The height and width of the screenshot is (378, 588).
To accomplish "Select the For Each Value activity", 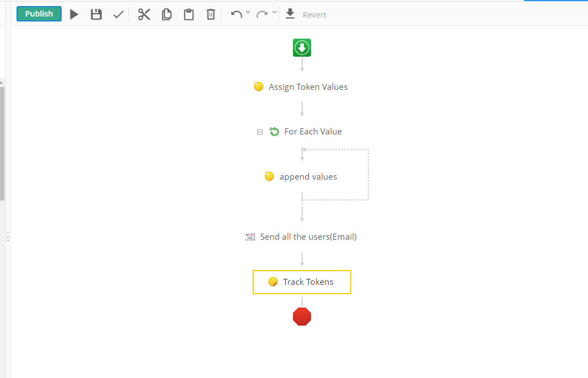I will pos(312,132).
